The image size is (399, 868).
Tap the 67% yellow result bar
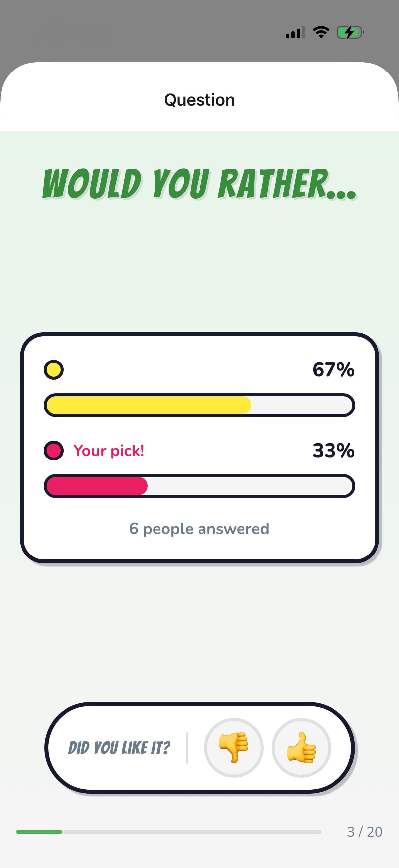click(x=148, y=405)
